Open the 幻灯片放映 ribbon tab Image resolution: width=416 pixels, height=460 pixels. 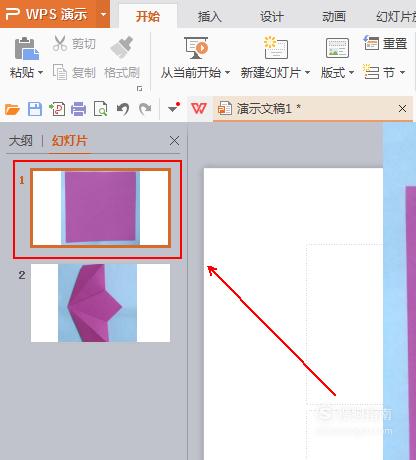396,16
